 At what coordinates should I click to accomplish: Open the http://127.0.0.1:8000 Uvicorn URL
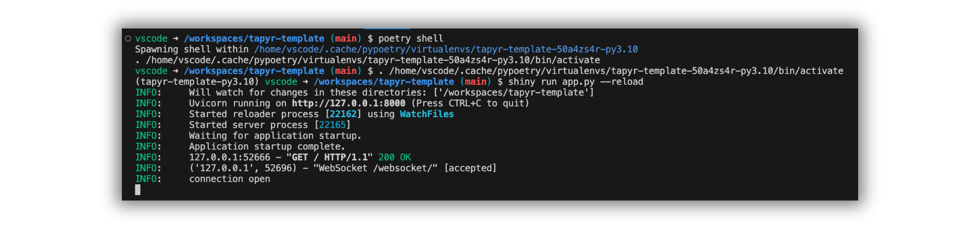[x=349, y=103]
